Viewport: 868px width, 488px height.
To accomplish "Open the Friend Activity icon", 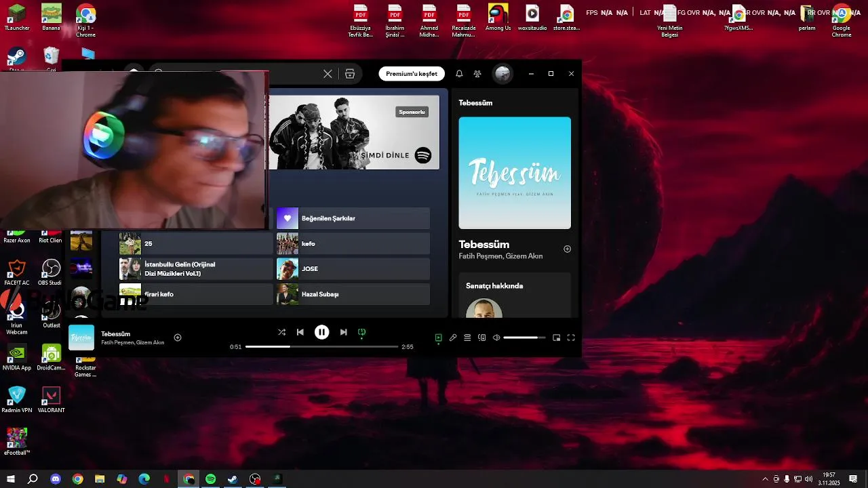I will (x=477, y=74).
